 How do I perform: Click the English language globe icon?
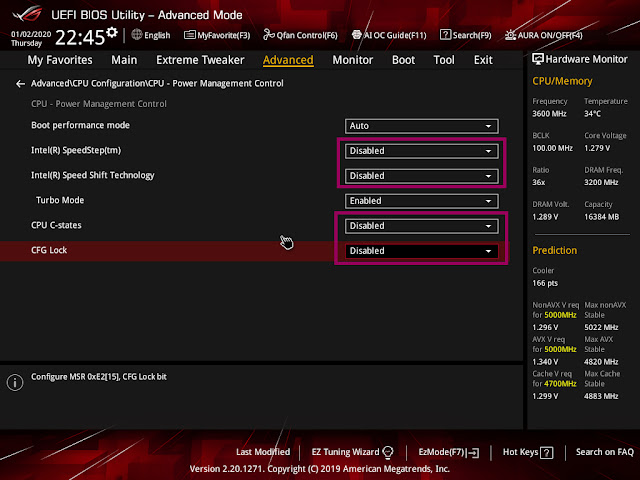pyautogui.click(x=137, y=35)
